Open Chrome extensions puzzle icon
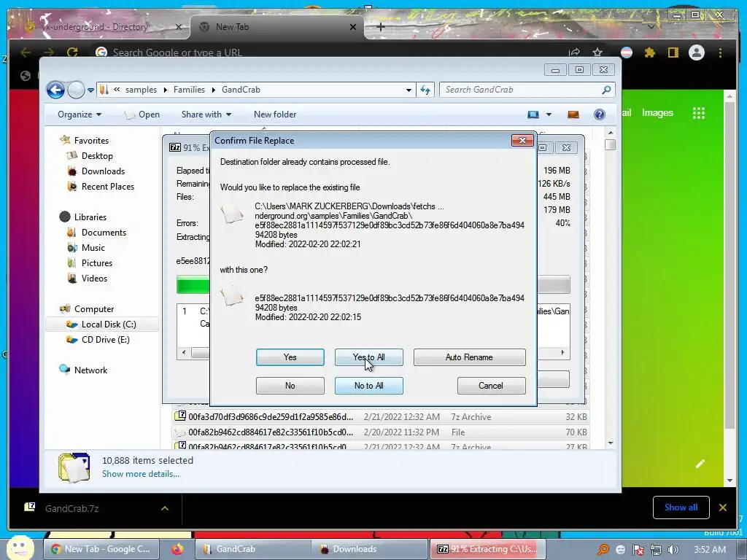 [x=650, y=52]
